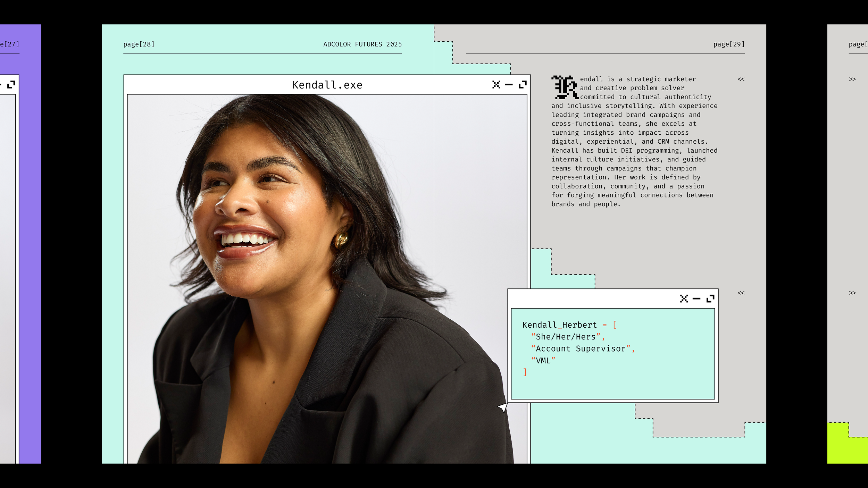Image resolution: width=868 pixels, height=488 pixels.
Task: Click the Kendall_Herbert variable name
Action: 559,325
